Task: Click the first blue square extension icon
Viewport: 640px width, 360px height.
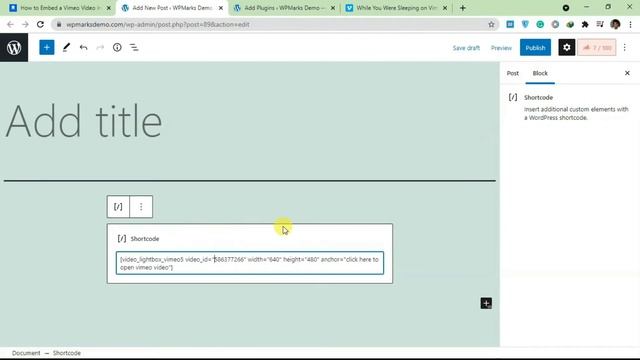Action: coord(510,24)
